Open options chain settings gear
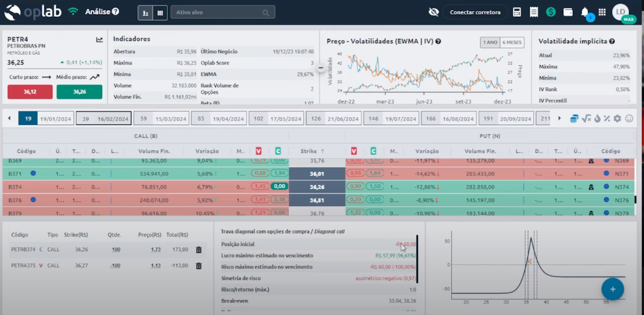Screen dimensions: 644x315 click(x=617, y=118)
